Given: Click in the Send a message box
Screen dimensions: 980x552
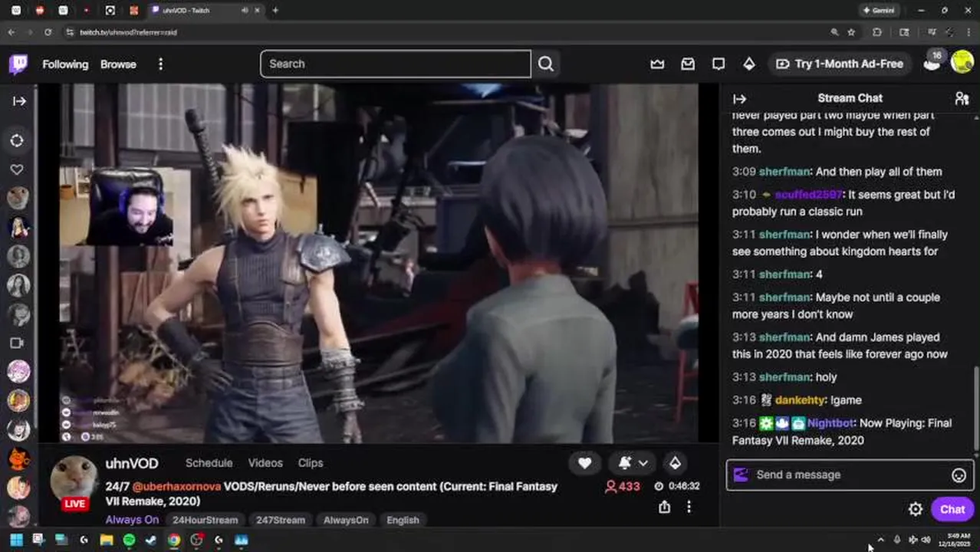Looking at the screenshot, I should (x=850, y=475).
